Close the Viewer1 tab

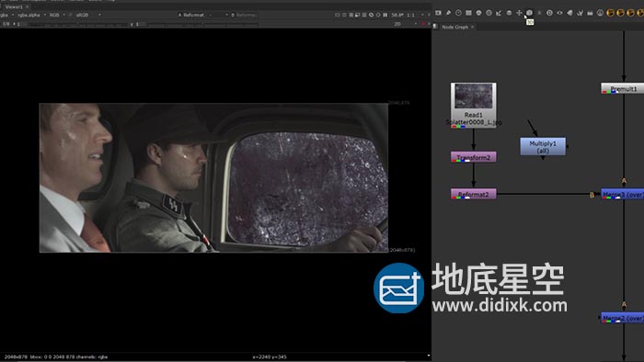(x=28, y=7)
